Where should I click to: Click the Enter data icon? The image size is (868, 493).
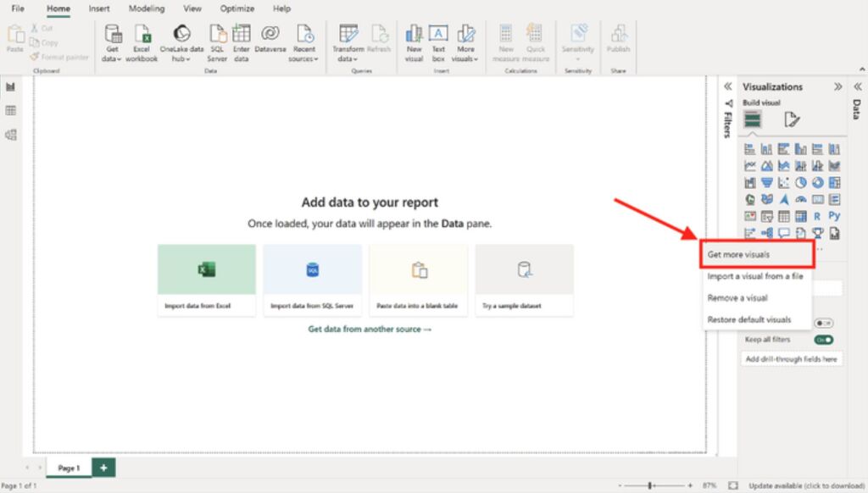[242, 42]
